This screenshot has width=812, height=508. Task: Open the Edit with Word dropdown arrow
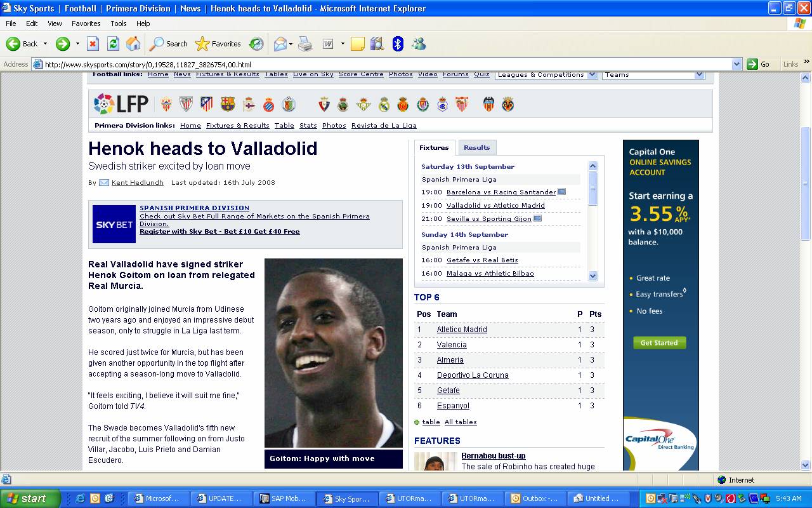click(343, 44)
